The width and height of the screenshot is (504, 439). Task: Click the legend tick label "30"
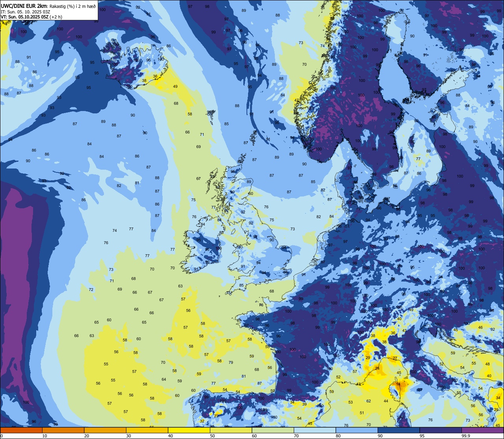point(128,436)
